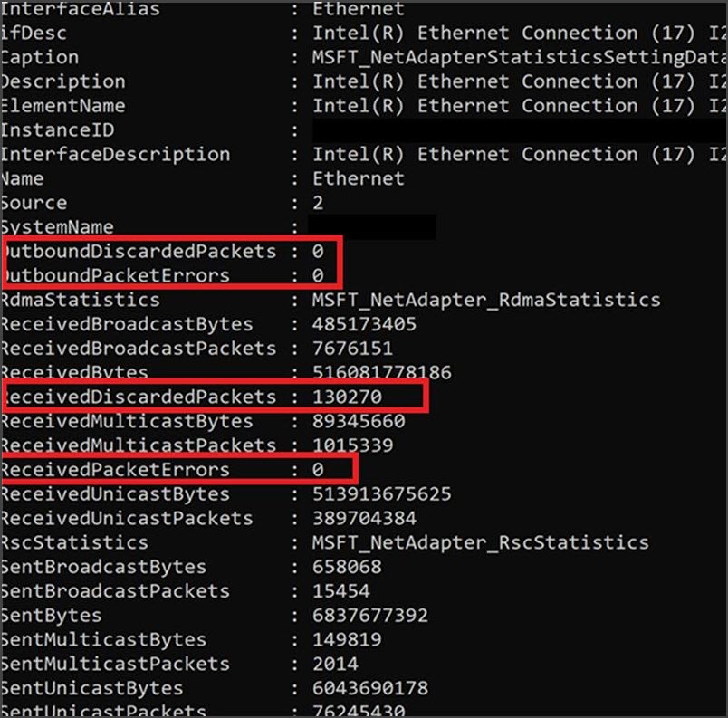Click the SentBroadcastPackets value 15454

coord(340,591)
